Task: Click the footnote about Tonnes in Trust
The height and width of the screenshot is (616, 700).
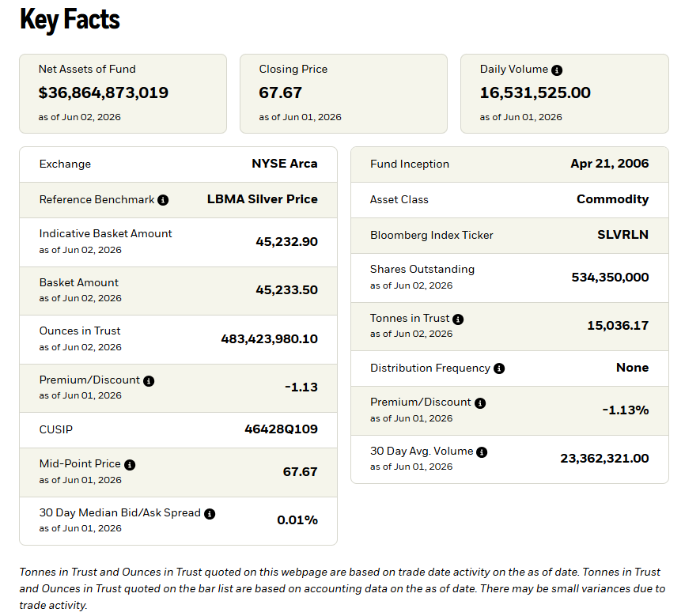Action: point(342,589)
